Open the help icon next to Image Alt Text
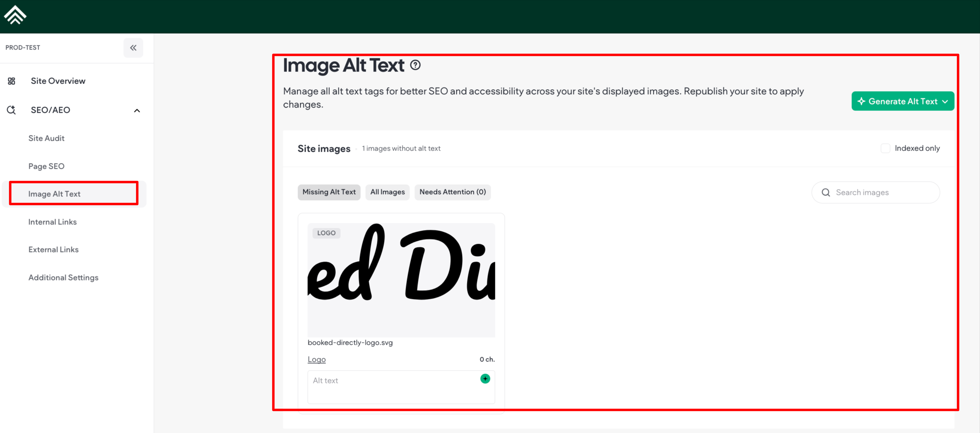Screen dimensions: 980x433 415,65
